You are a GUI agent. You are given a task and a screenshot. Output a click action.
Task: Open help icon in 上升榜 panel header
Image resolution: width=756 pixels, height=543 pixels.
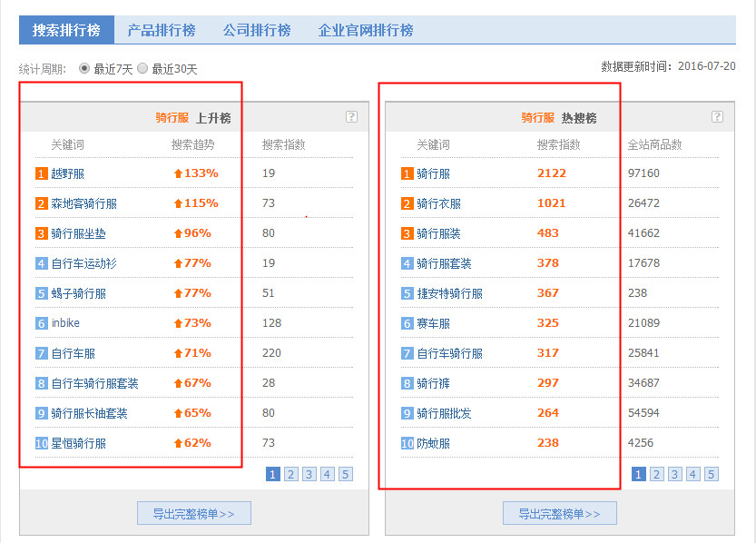351,117
